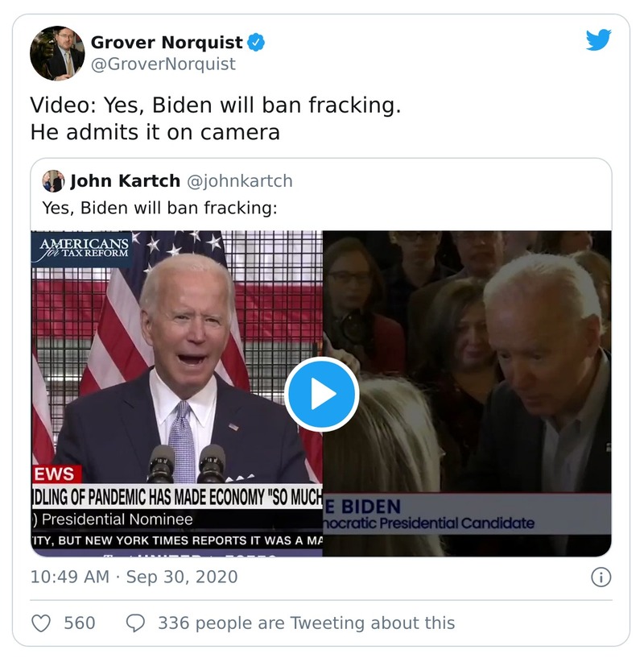
Task: Click the John Kartch author name
Action: (124, 181)
